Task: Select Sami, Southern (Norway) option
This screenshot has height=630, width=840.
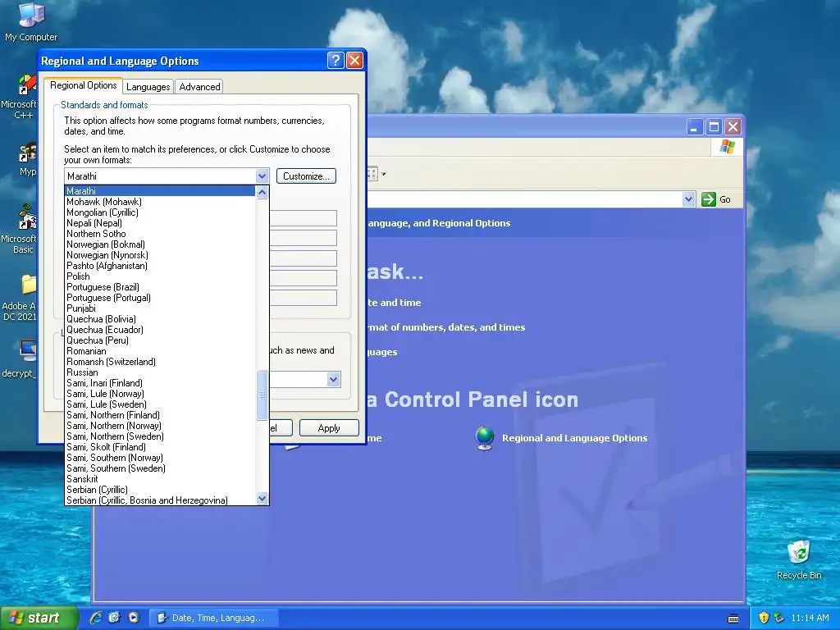Action: [x=160, y=458]
